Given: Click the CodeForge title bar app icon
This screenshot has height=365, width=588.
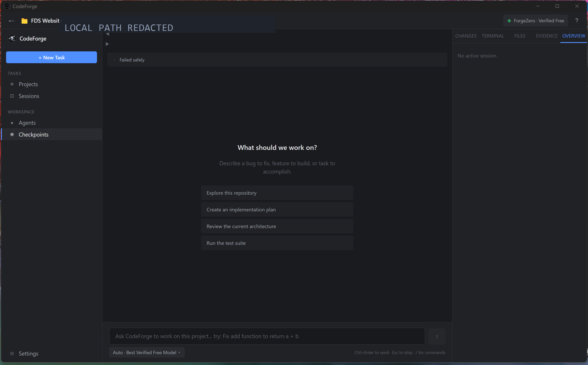Looking at the screenshot, I should (x=7, y=6).
